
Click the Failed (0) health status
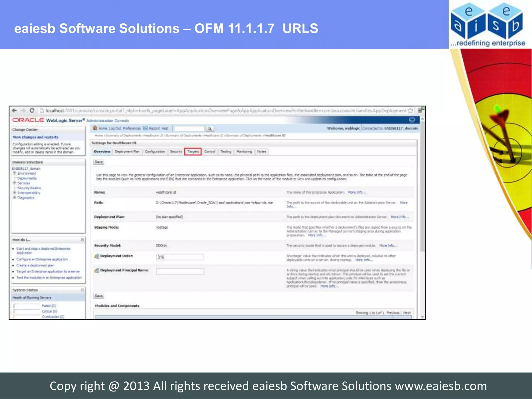[x=49, y=306]
